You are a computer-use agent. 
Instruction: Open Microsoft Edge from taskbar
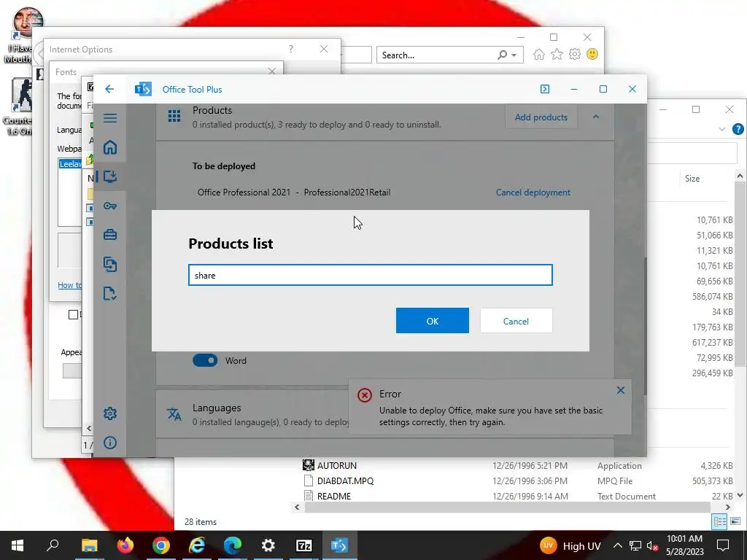[x=233, y=545]
